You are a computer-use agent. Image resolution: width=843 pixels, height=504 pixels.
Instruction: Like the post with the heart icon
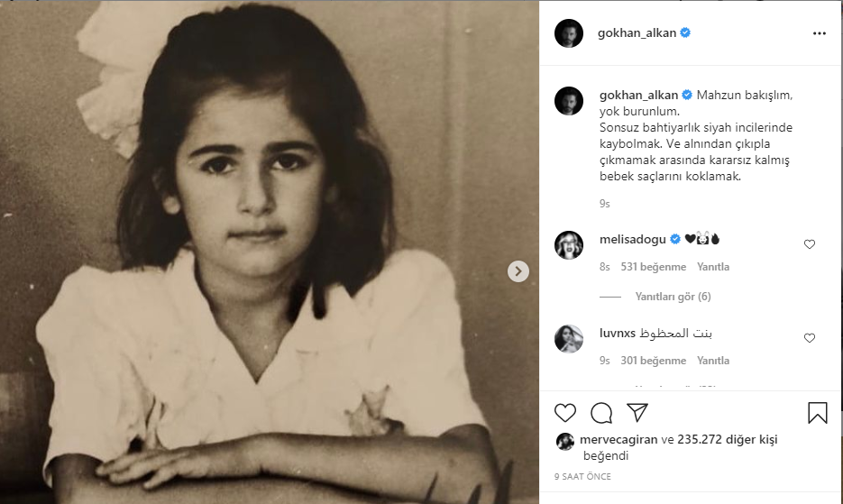point(565,413)
